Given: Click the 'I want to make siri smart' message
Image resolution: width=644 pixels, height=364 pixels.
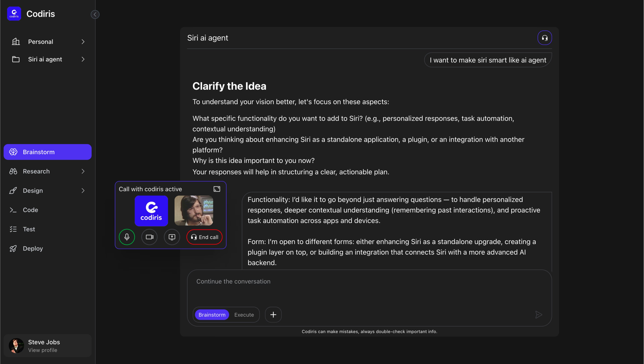Looking at the screenshot, I should [x=488, y=60].
